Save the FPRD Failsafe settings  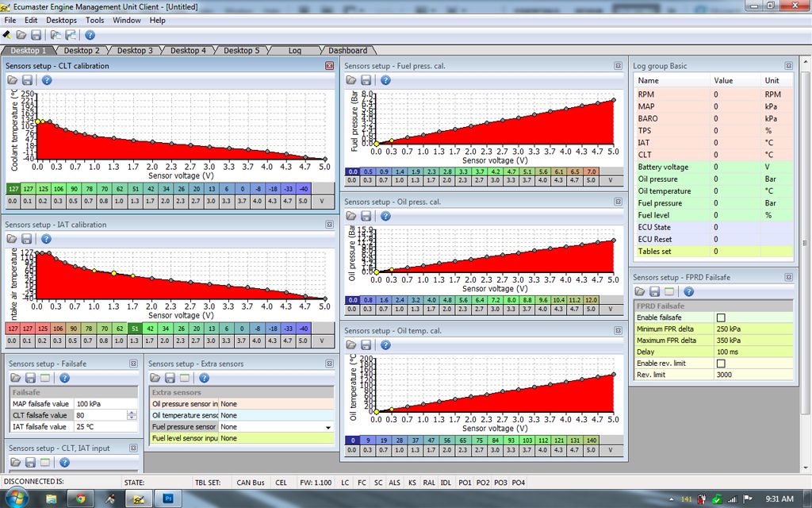coord(654,292)
